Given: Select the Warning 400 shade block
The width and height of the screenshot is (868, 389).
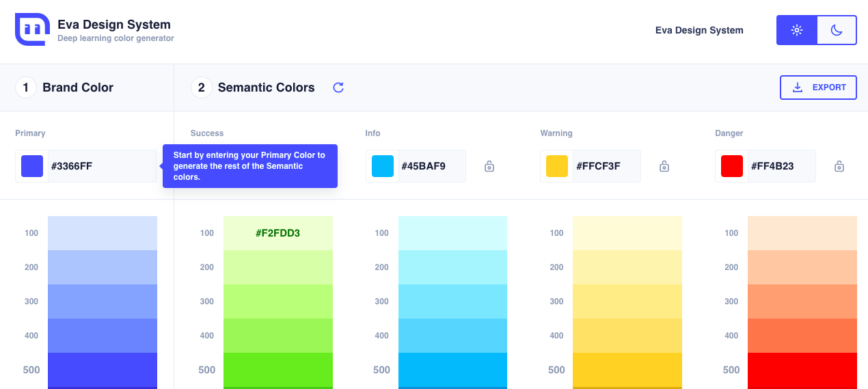Looking at the screenshot, I should (627, 336).
